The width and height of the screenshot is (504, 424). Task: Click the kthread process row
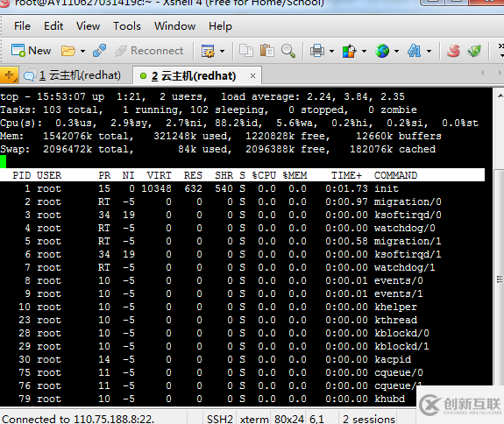[242, 321]
